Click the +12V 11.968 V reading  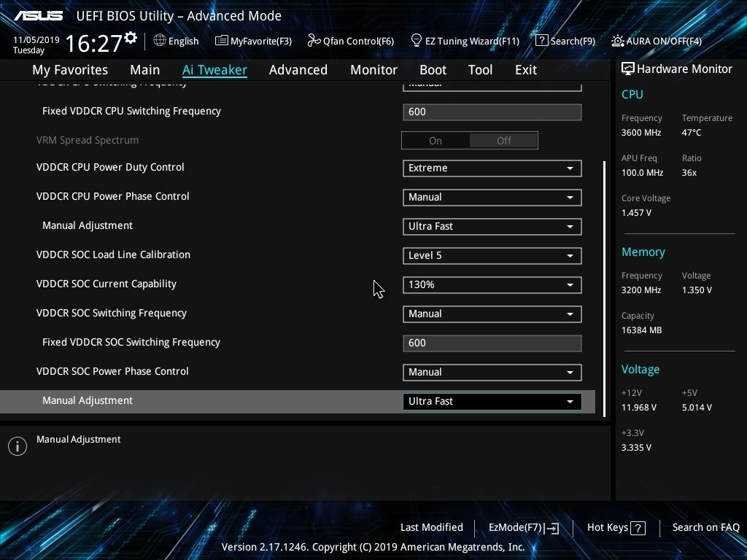tap(639, 407)
